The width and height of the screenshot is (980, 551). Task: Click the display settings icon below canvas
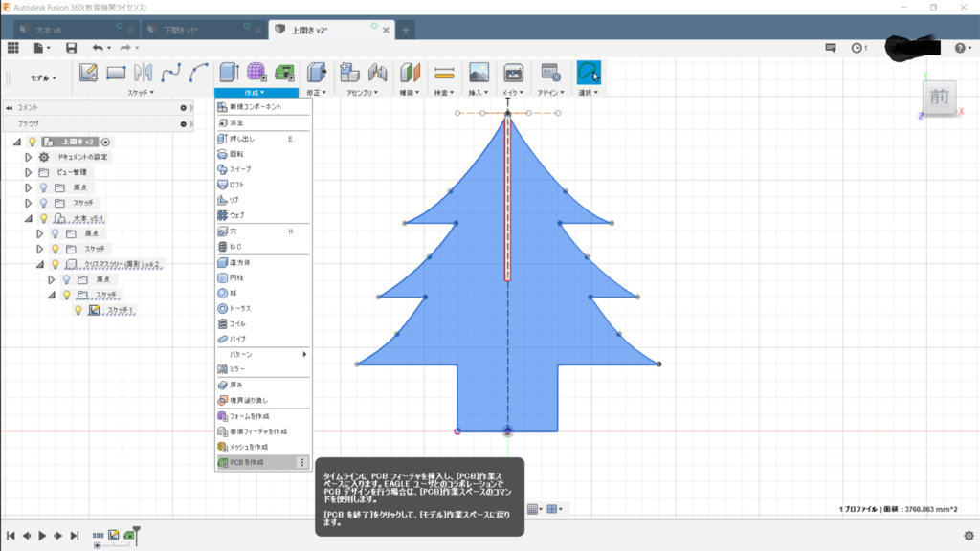[533, 509]
